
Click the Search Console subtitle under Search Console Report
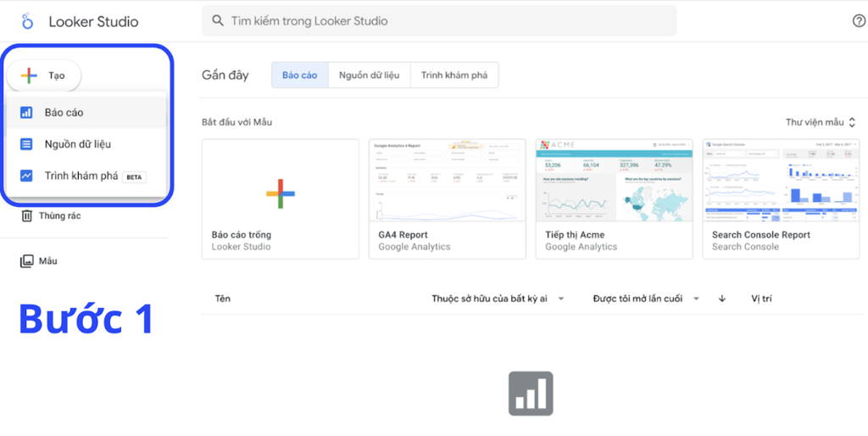tap(745, 247)
